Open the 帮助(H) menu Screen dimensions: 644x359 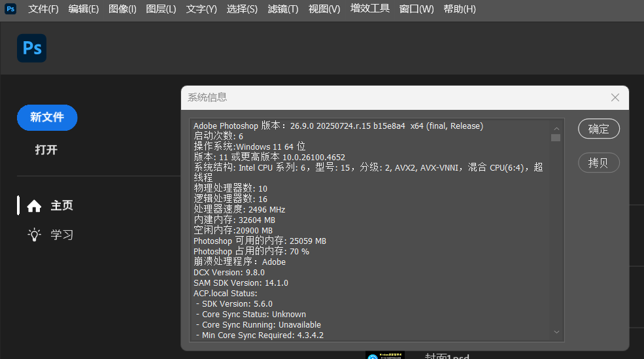[x=460, y=9]
